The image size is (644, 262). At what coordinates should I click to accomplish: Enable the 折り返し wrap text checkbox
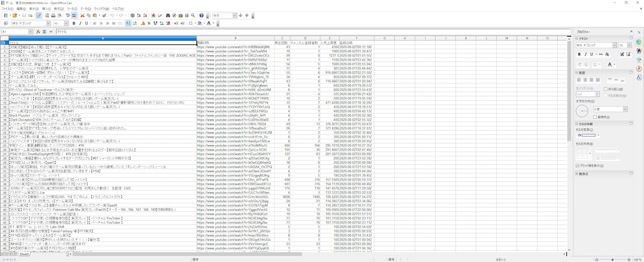click(x=605, y=89)
